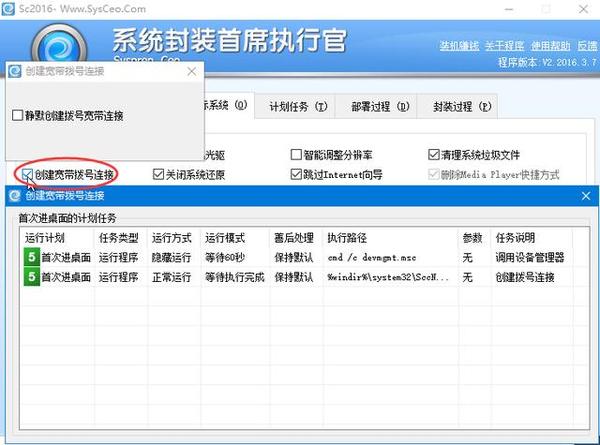Enable 智能调整分辨率 checkbox
The width and height of the screenshot is (600, 445).
(296, 155)
